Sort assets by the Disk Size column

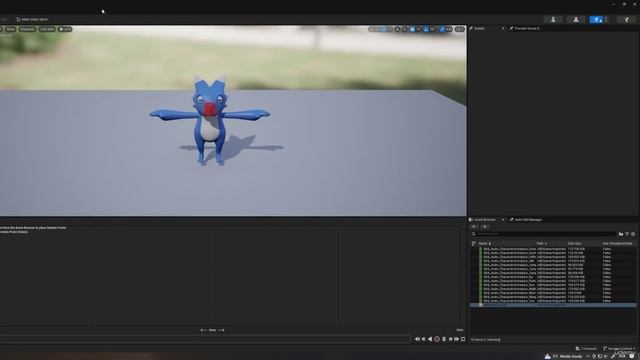pos(574,243)
